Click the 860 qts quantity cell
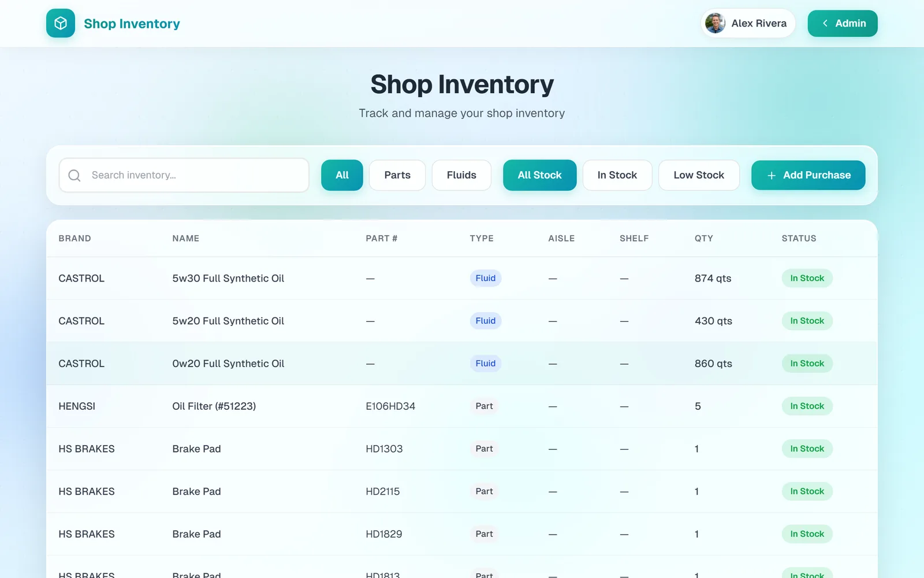The width and height of the screenshot is (924, 578). coord(713,364)
